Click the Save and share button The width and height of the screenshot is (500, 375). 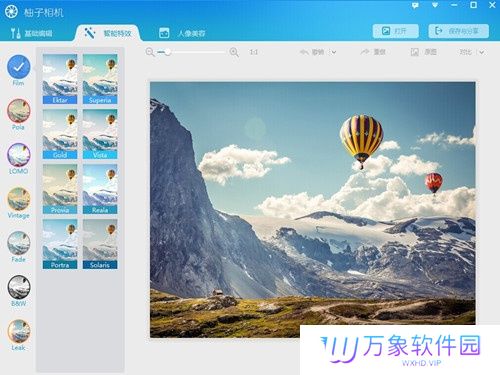pyautogui.click(x=459, y=31)
